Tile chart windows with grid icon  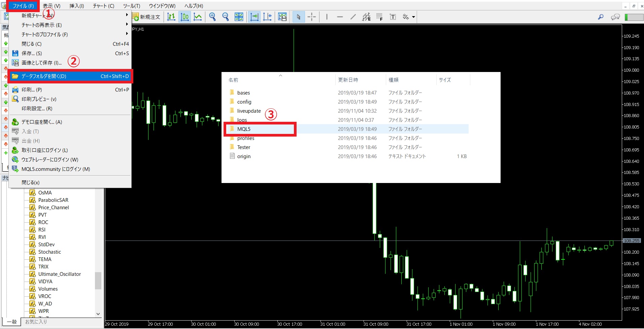(239, 17)
